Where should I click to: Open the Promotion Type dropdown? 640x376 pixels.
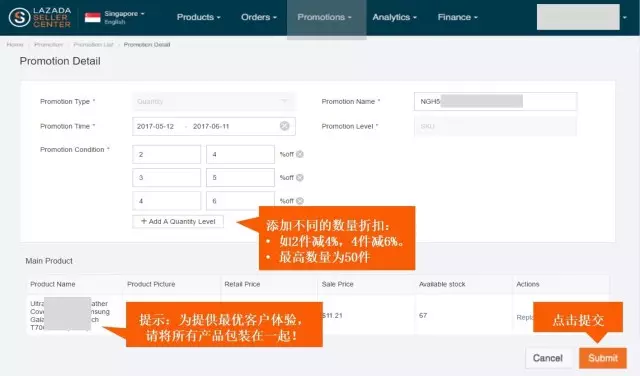pos(214,101)
